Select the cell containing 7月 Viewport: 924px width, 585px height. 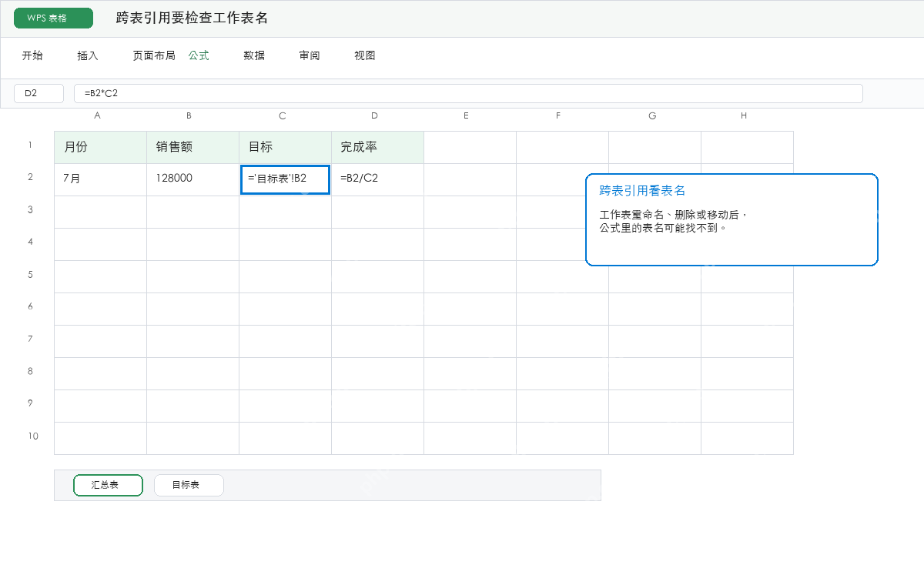coord(101,180)
